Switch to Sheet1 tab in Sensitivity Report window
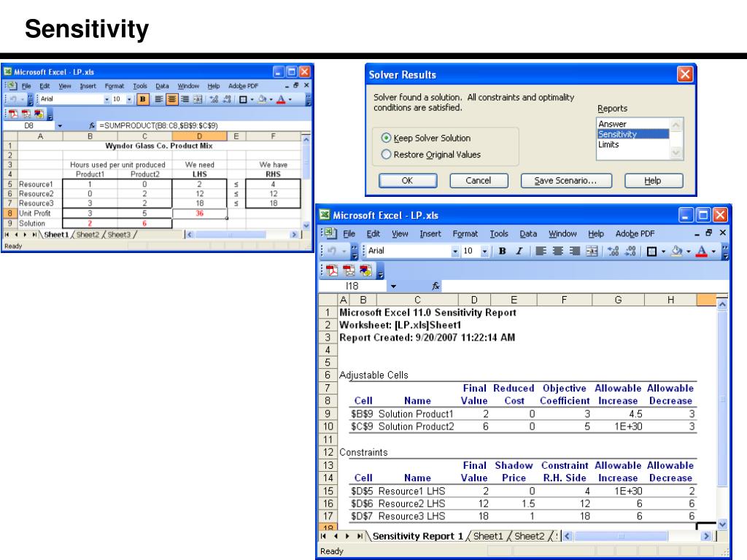 click(488, 536)
